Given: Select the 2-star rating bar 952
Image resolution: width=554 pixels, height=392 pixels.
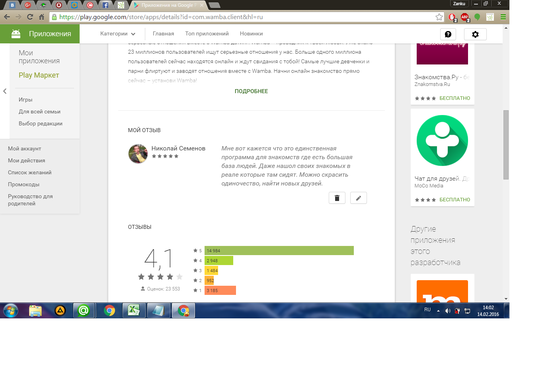Looking at the screenshot, I should [x=209, y=281].
